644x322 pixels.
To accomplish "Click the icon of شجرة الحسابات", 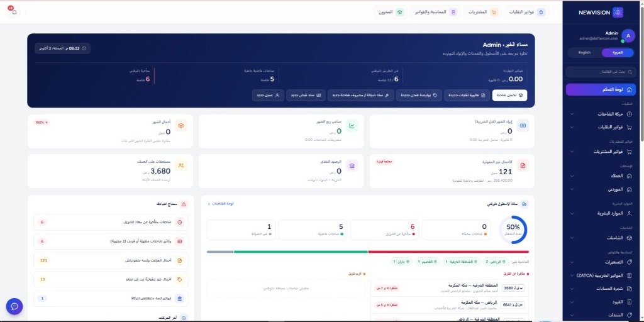I will (630, 289).
